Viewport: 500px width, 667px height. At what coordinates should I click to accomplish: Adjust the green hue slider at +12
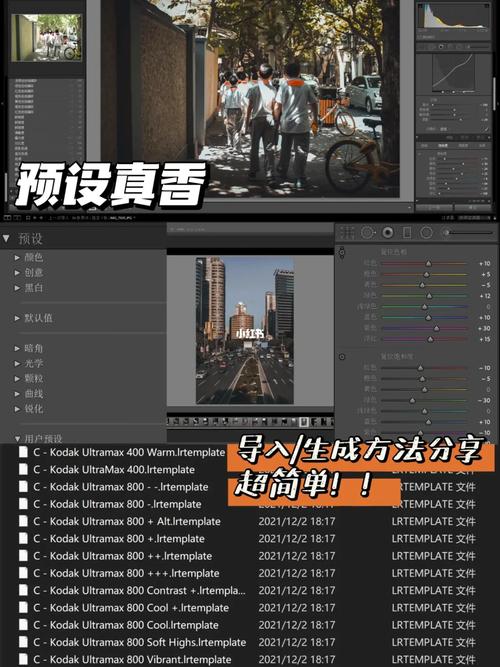(429, 296)
